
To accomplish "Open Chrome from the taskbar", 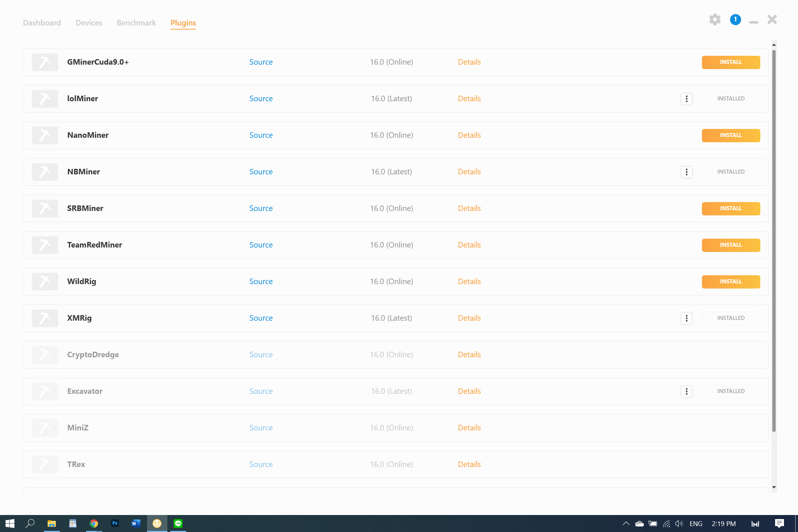I will (x=94, y=524).
